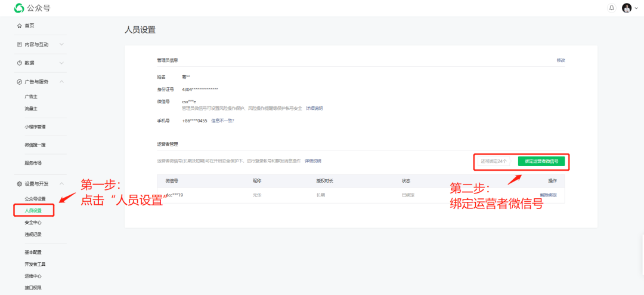This screenshot has width=644, height=295.
Task: Click the user avatar at top right
Action: pyautogui.click(x=626, y=8)
